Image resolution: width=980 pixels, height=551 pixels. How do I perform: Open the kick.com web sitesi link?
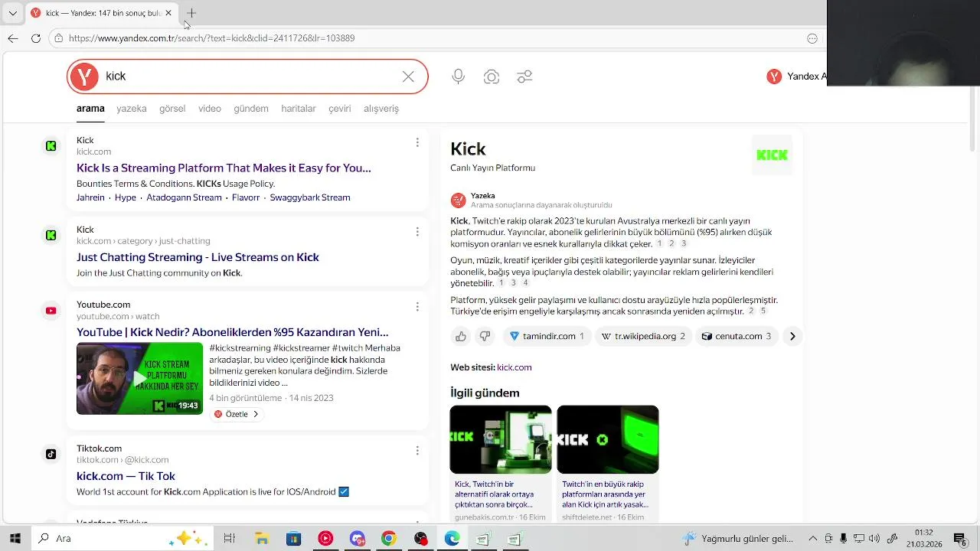pos(514,367)
